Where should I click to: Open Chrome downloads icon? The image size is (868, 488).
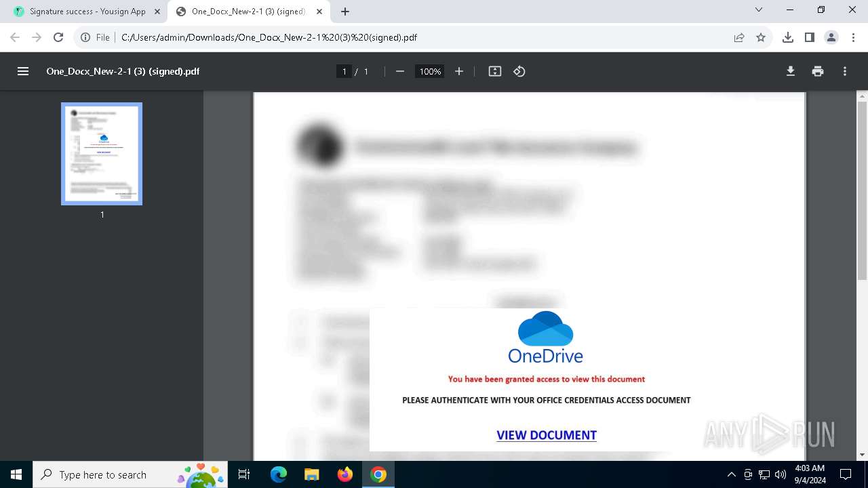tap(788, 37)
